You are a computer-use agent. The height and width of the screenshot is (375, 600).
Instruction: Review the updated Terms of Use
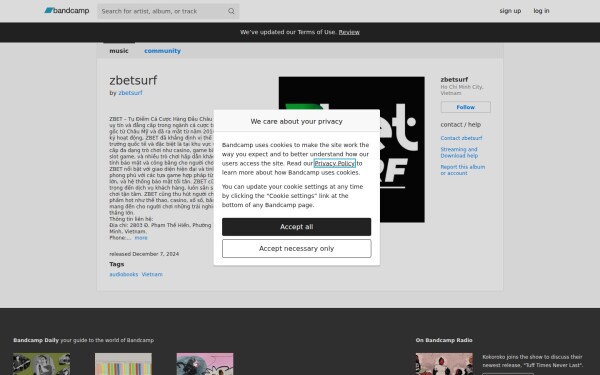[x=349, y=32]
